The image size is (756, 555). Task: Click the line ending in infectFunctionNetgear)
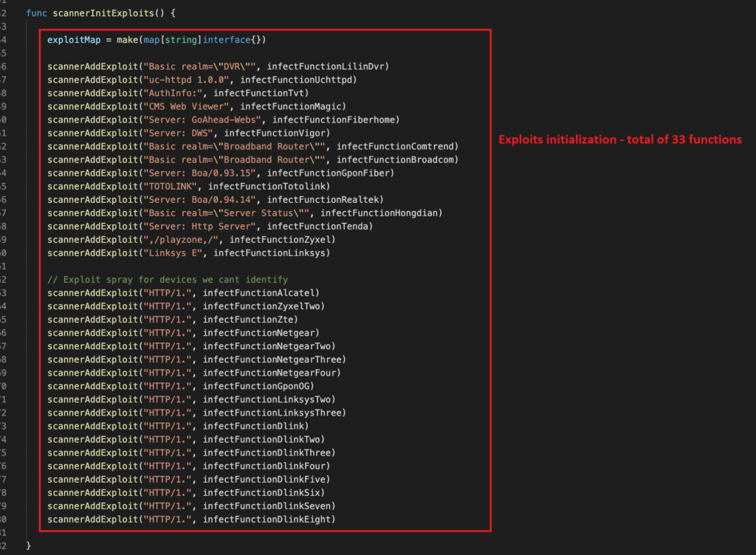tap(183, 333)
